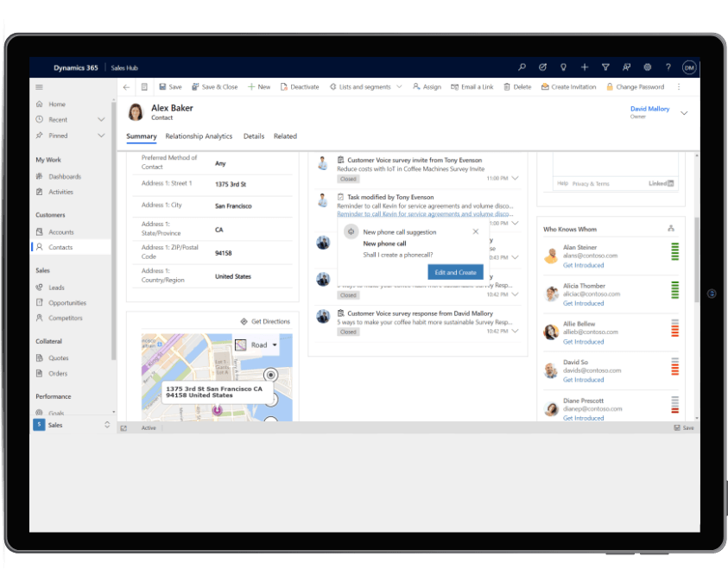Click Save in the command bar

tap(170, 87)
